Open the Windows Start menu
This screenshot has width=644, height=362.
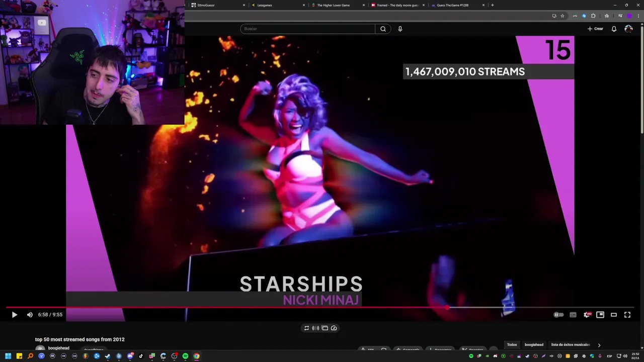(x=8, y=356)
